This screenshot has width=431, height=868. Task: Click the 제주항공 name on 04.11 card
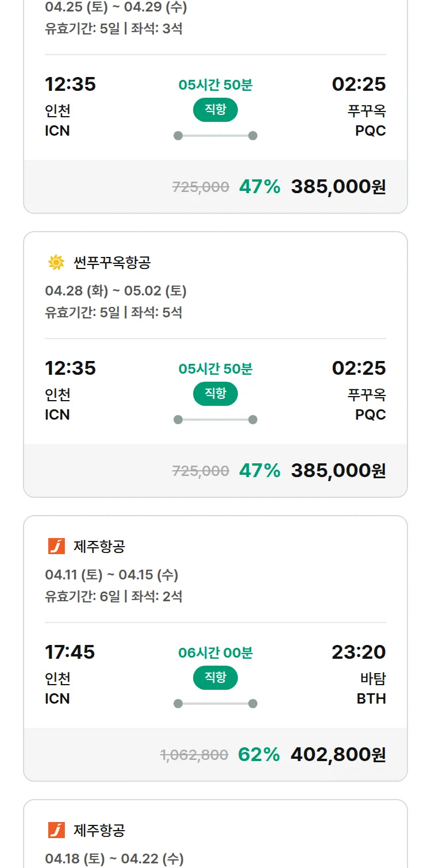click(99, 546)
